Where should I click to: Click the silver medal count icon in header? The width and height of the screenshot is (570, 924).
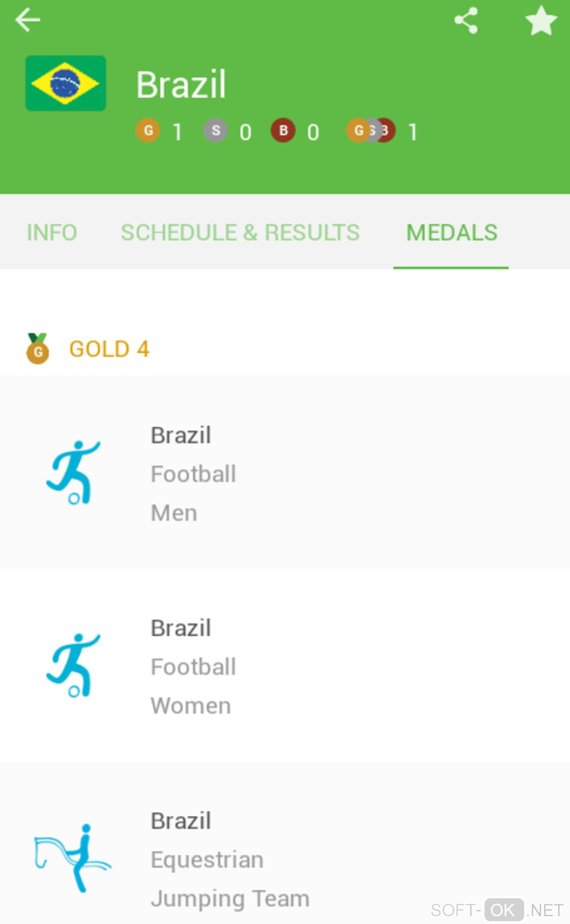216,131
